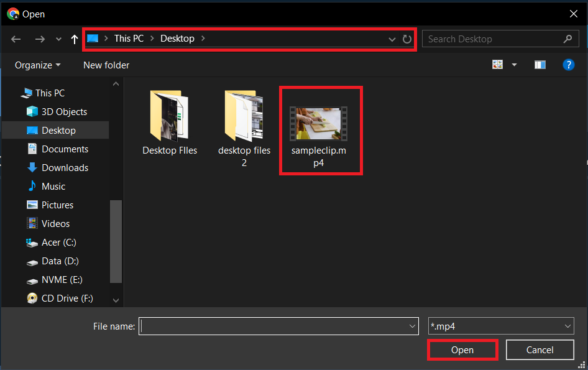Toggle the preview pane icon

click(540, 64)
